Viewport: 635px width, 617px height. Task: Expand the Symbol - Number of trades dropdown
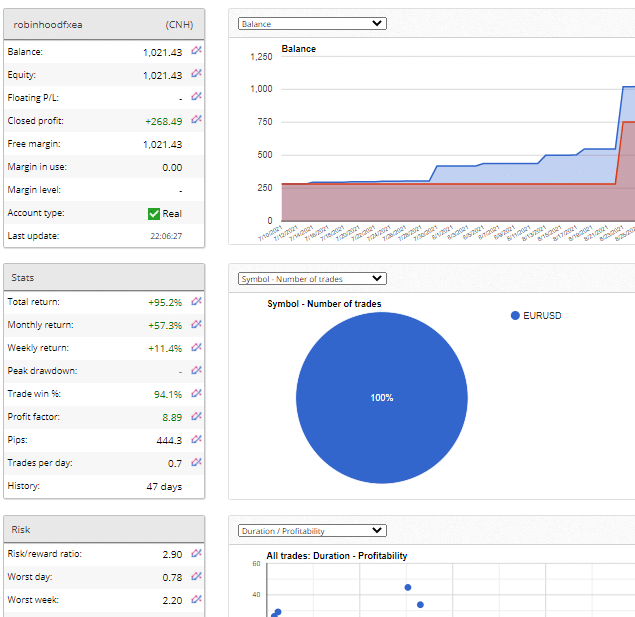click(x=312, y=279)
